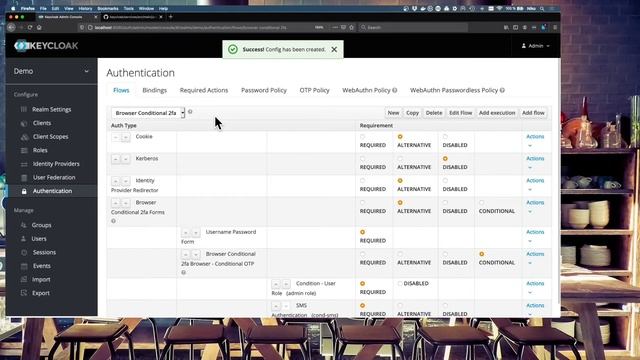
Task: Open Import in the sidebar
Action: tap(41, 280)
